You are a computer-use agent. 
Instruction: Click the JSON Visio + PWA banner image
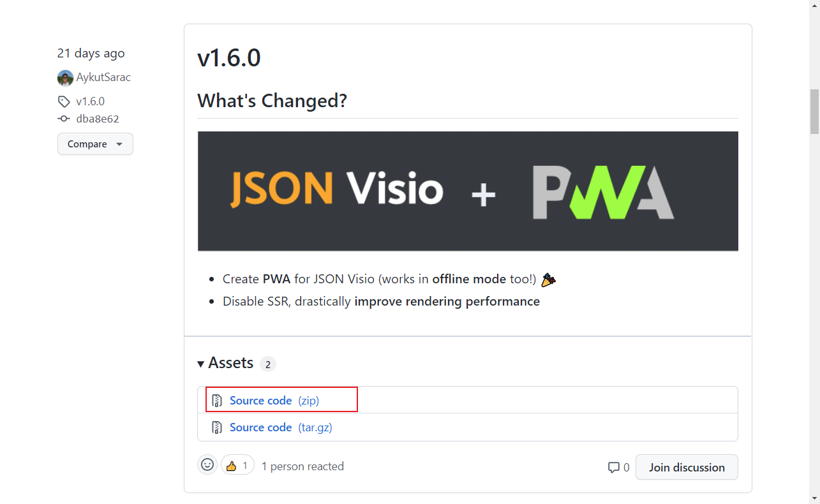[468, 191]
